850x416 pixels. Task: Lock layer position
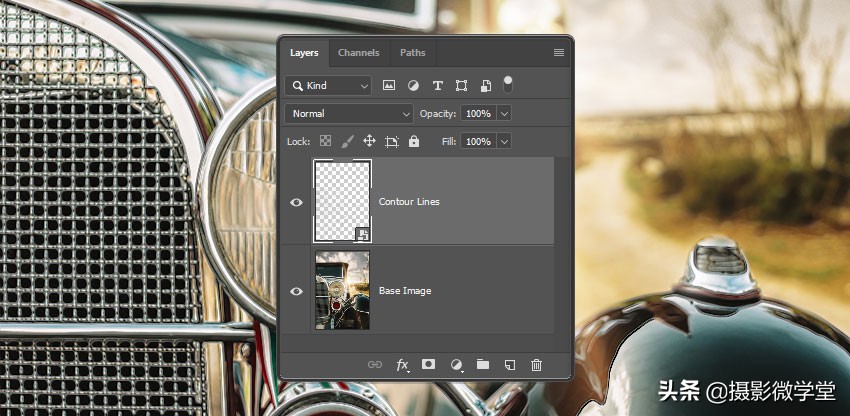click(369, 142)
